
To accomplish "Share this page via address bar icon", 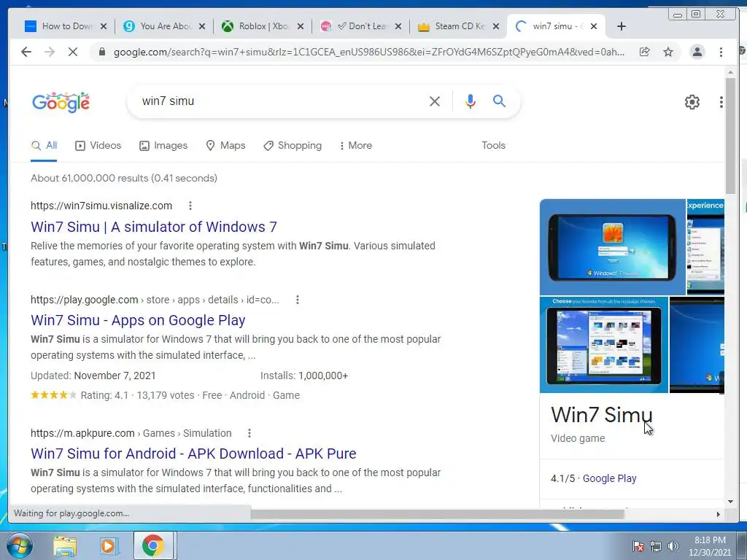I will [645, 52].
